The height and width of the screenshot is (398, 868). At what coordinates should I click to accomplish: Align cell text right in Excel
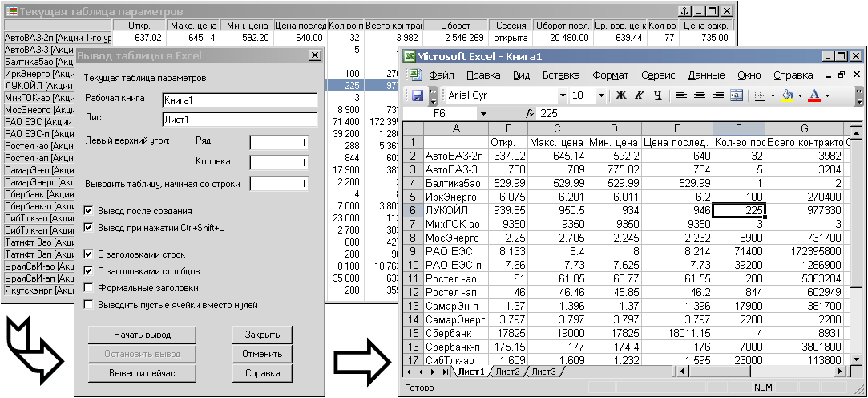click(718, 95)
